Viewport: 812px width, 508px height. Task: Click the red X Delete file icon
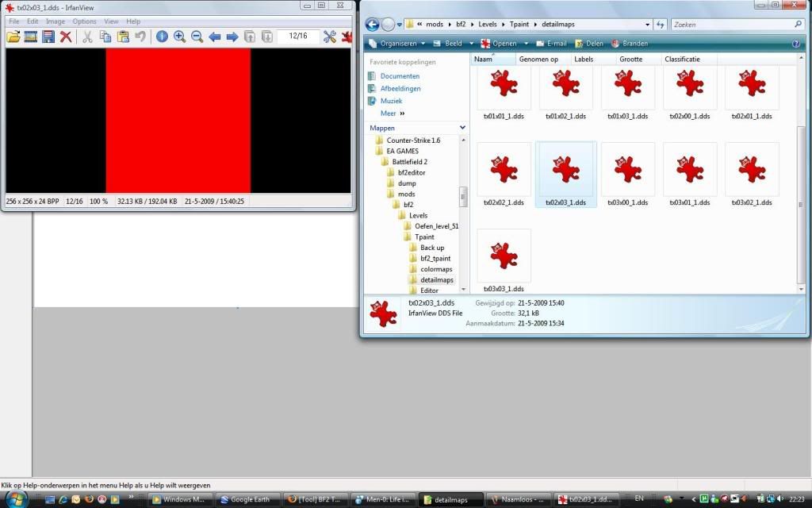[66, 37]
